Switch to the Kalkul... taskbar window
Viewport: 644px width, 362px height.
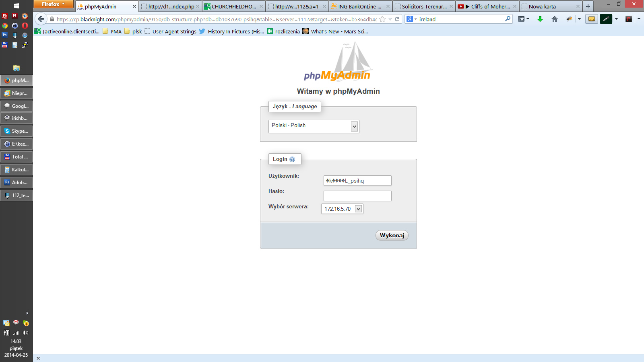click(x=17, y=170)
